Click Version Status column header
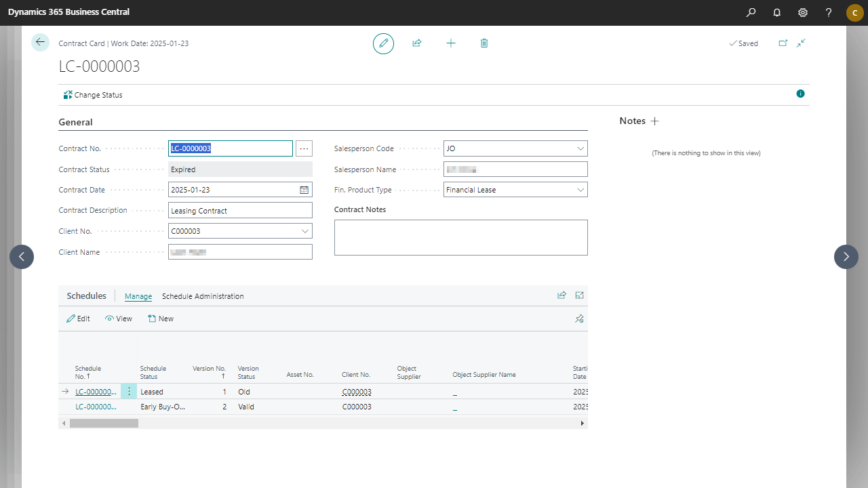 pyautogui.click(x=248, y=372)
